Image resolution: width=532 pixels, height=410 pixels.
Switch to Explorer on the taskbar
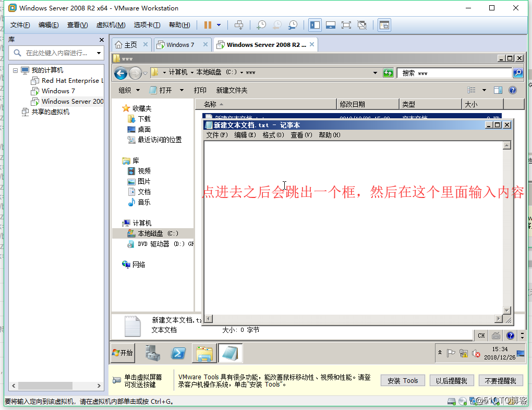click(204, 353)
